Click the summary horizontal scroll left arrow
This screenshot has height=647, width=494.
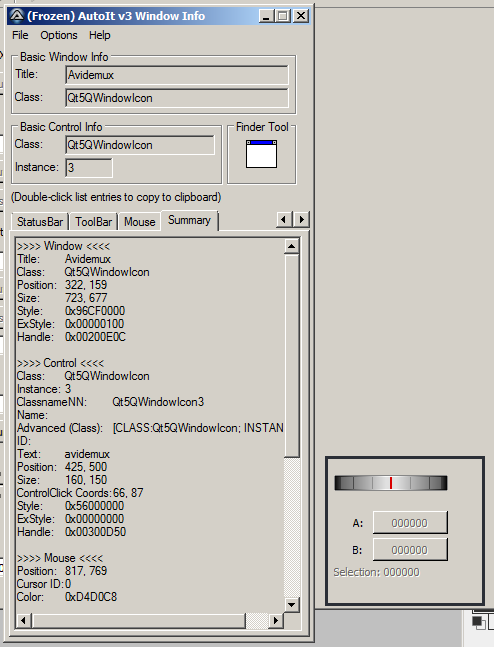tap(24, 620)
